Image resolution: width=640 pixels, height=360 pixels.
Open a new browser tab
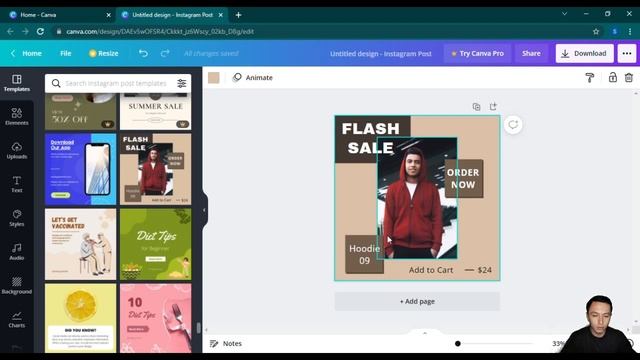pos(238,15)
